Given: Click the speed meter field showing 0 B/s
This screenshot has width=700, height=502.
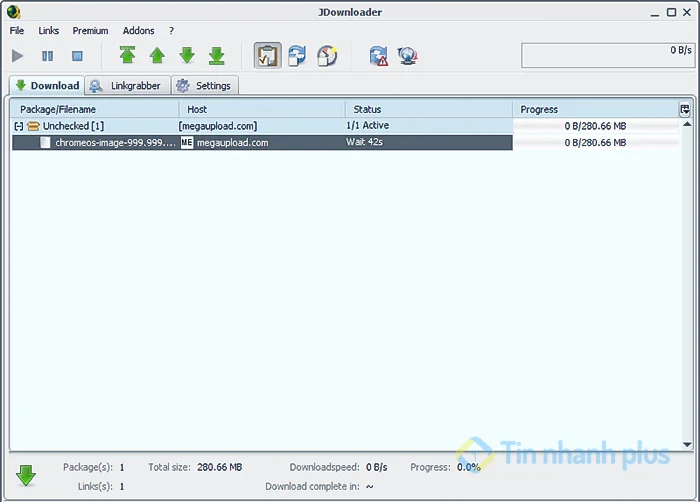Looking at the screenshot, I should pos(608,55).
